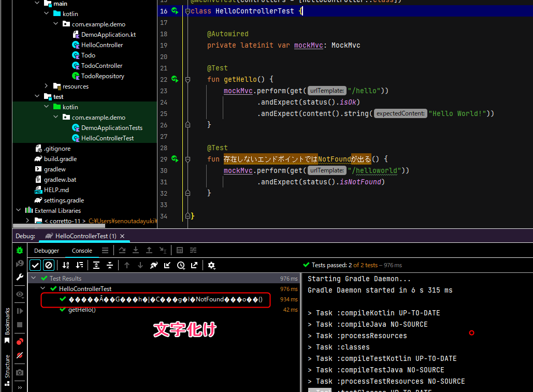This screenshot has width=533, height=392.
Task: Open View Breakpoints red circles icon
Action: click(20, 341)
